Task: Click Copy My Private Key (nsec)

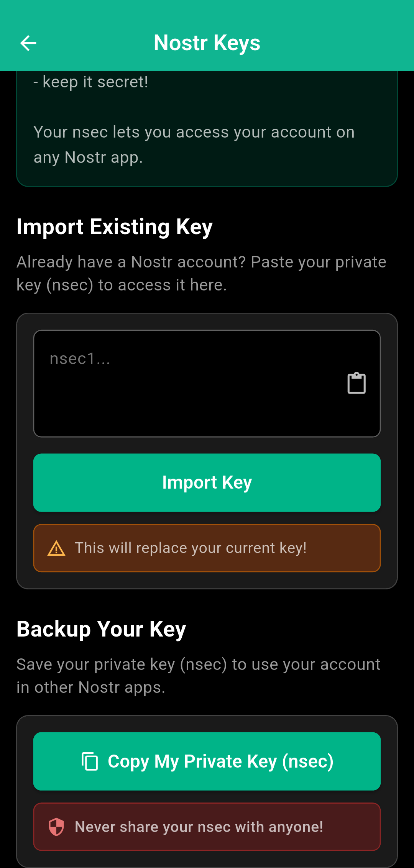Action: click(x=207, y=761)
